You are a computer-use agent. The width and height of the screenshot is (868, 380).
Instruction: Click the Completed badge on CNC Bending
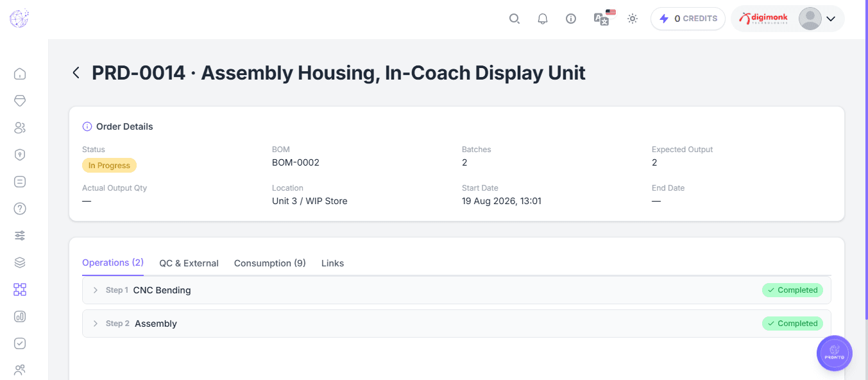tap(792, 290)
